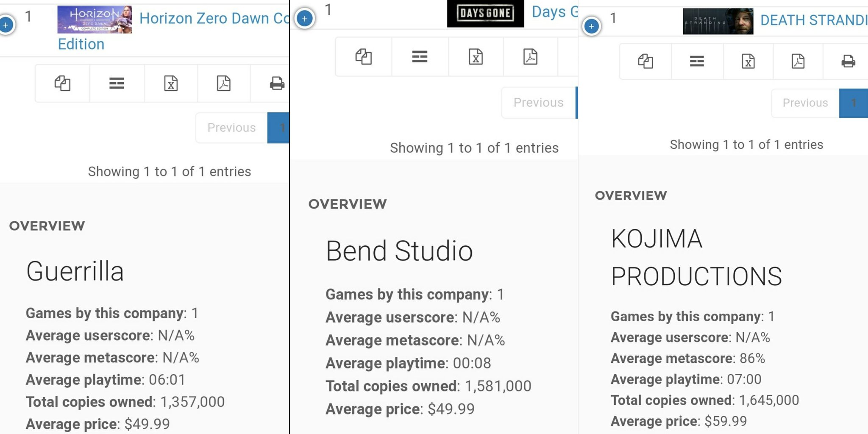
Task: Click copy icon in Horizon Zero Dawn panel
Action: point(62,83)
